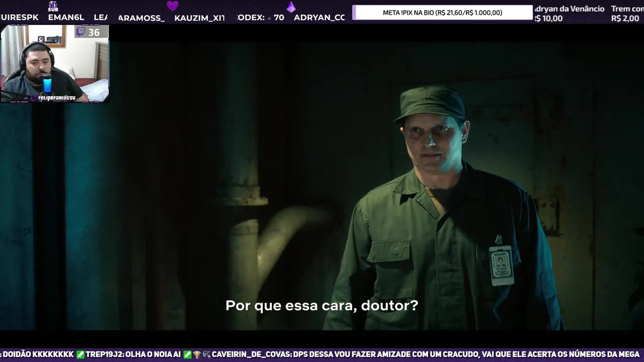644x362 pixels.
Task: Click subtitle Por que essa cara, doutor?
Action: coord(321,306)
